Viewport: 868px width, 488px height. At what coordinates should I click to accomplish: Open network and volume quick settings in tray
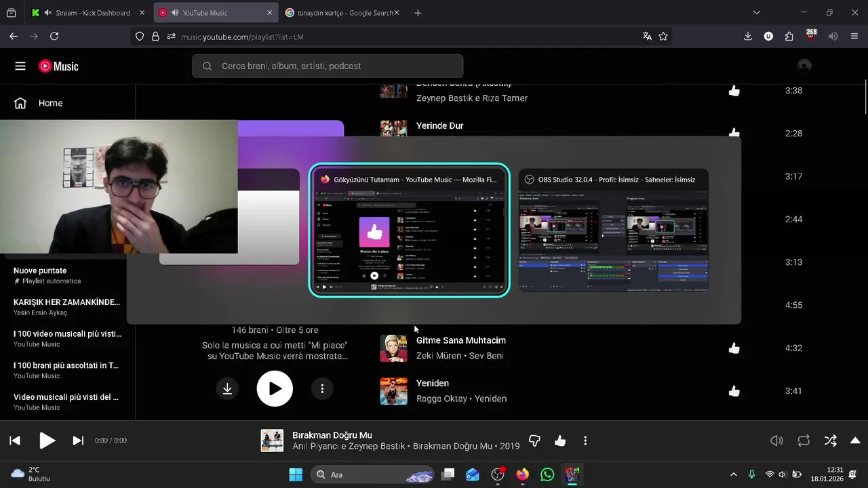(783, 474)
